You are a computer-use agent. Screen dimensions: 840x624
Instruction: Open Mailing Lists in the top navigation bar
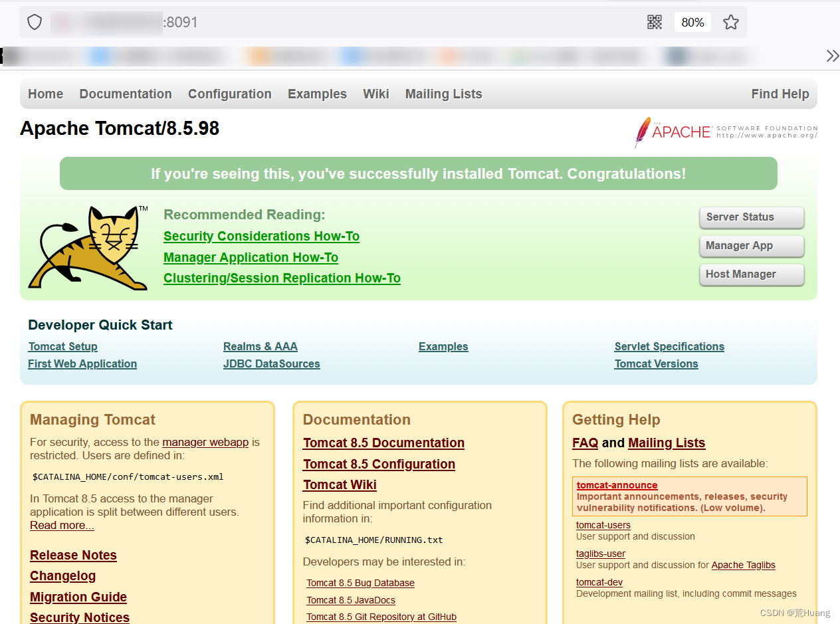pyautogui.click(x=444, y=94)
